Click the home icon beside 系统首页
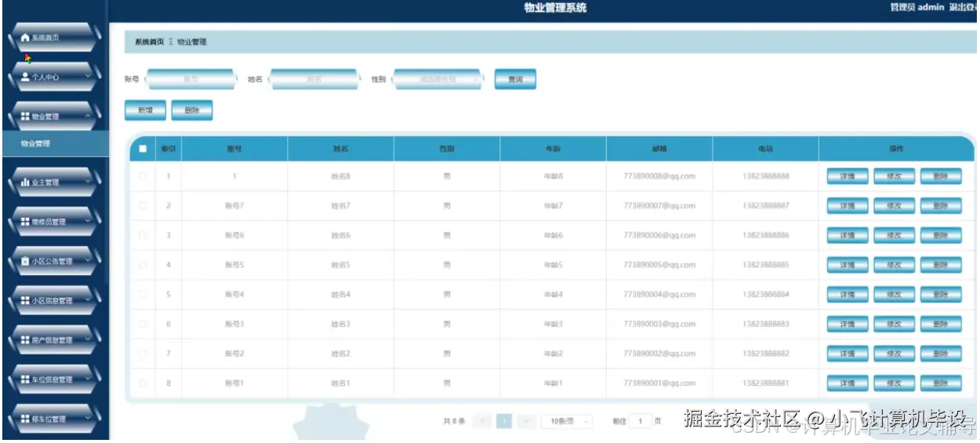 tap(25, 38)
